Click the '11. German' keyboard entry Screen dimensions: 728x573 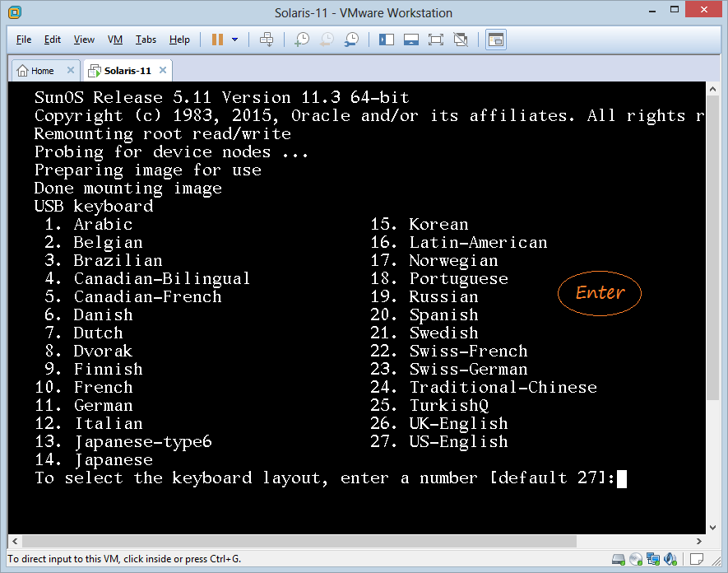click(x=84, y=405)
